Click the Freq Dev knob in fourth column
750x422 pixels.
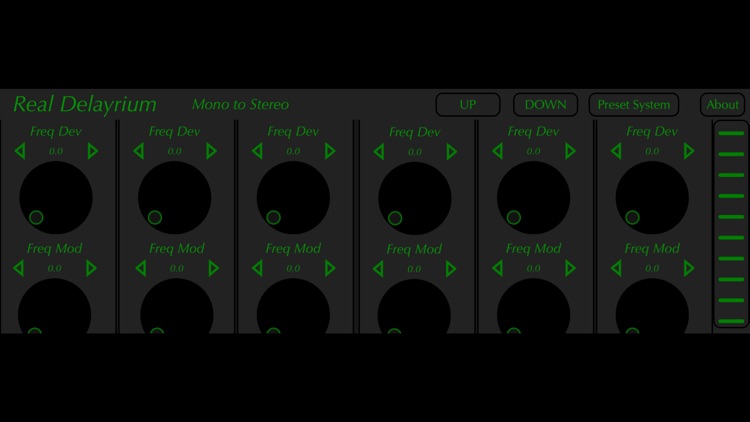coord(415,199)
